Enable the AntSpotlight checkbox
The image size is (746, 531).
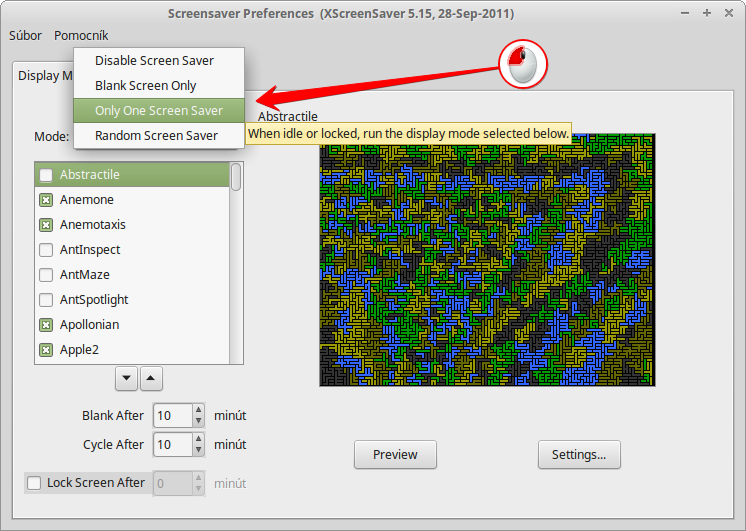(x=46, y=300)
